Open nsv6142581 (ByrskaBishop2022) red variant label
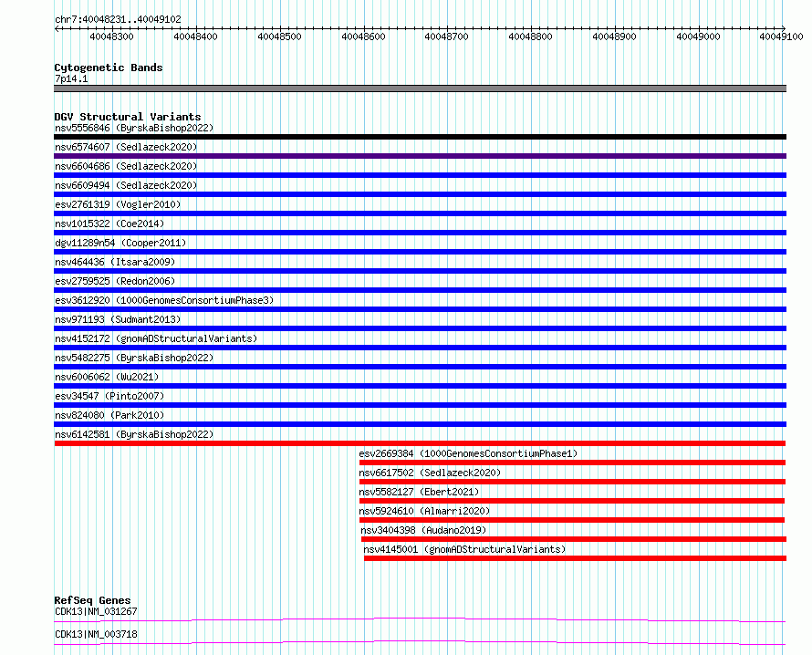The width and height of the screenshot is (812, 655). pyautogui.click(x=134, y=434)
